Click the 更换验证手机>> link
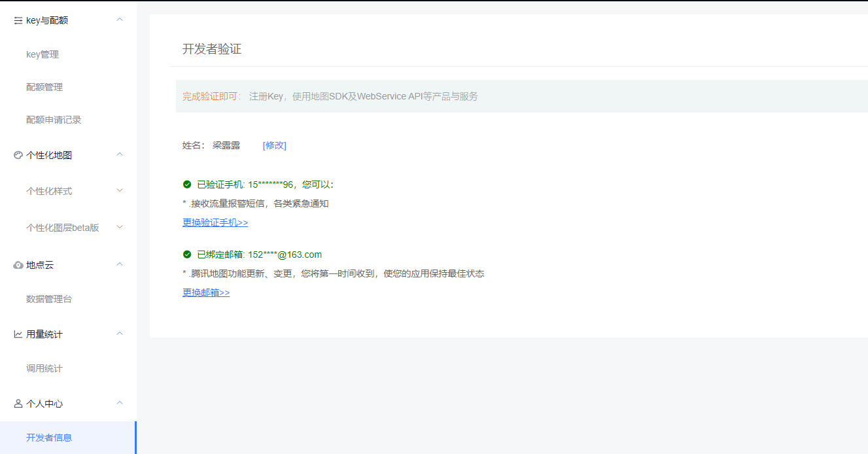The image size is (868, 454). click(215, 222)
